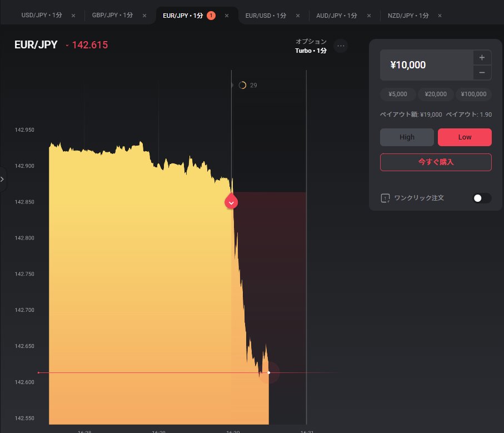Screen dimensions: 504x433
Task: Set amount to ¥20,000 preset
Action: 436,94
